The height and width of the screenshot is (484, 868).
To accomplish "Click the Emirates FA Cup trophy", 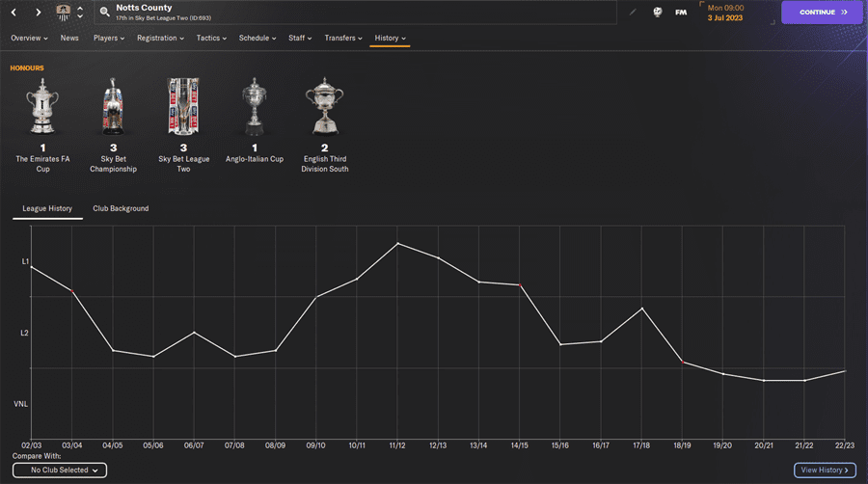I will pyautogui.click(x=42, y=106).
